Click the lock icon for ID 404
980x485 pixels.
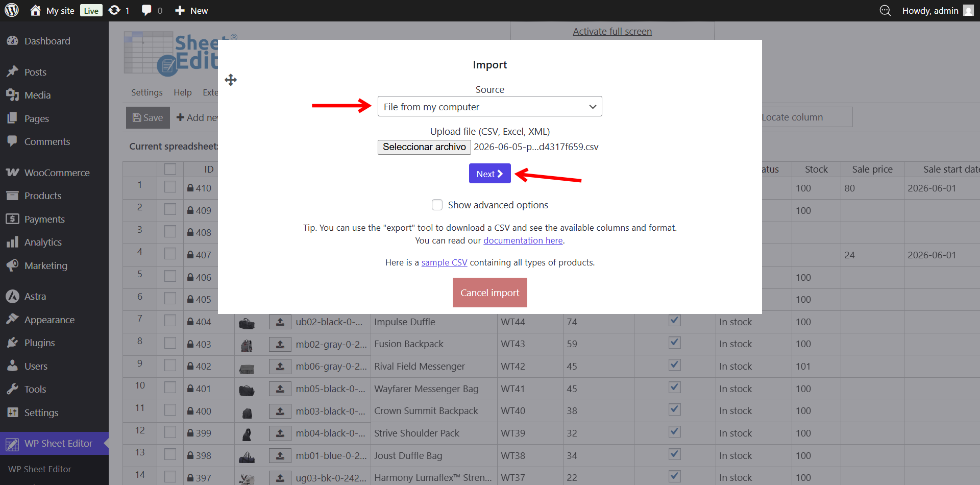[190, 322]
